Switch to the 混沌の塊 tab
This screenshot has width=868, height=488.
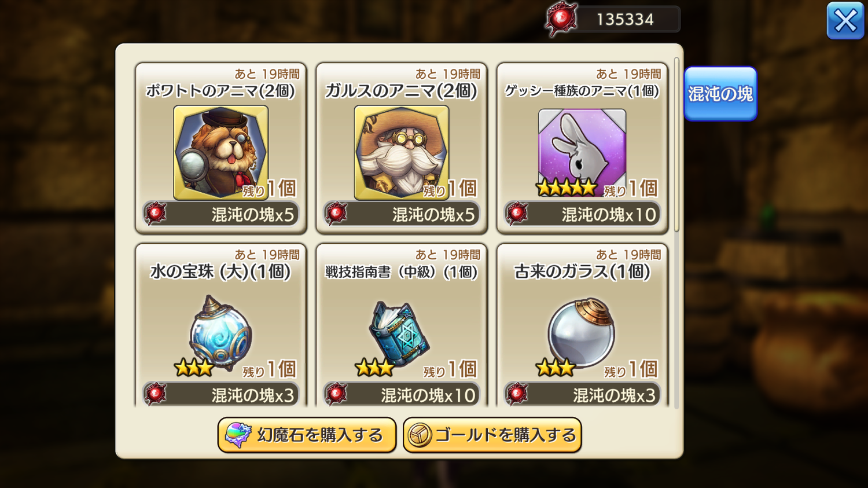tap(720, 94)
